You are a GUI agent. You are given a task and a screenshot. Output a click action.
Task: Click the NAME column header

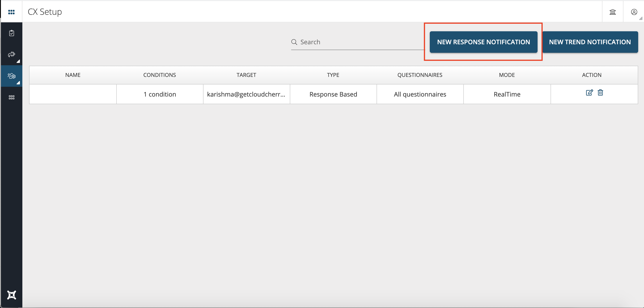point(73,75)
